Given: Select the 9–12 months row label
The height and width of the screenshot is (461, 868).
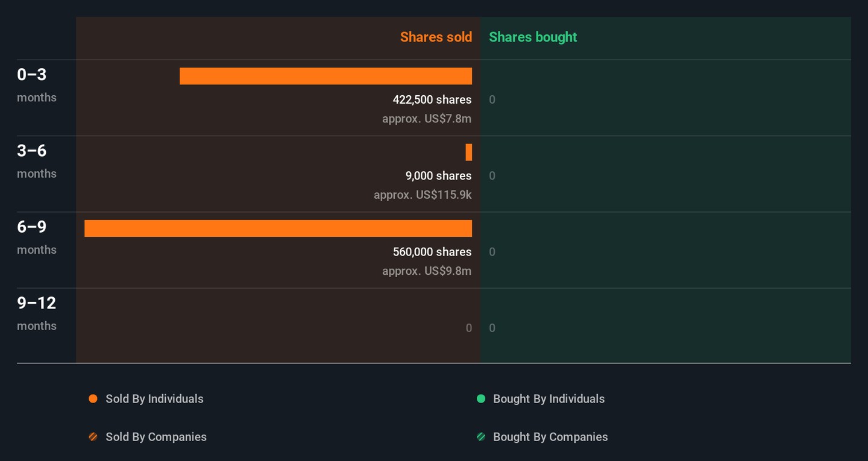Looking at the screenshot, I should pos(37,313).
